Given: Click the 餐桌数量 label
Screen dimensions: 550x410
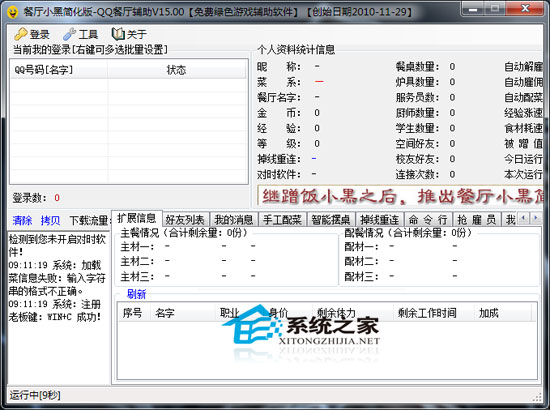Looking at the screenshot, I should point(417,67).
